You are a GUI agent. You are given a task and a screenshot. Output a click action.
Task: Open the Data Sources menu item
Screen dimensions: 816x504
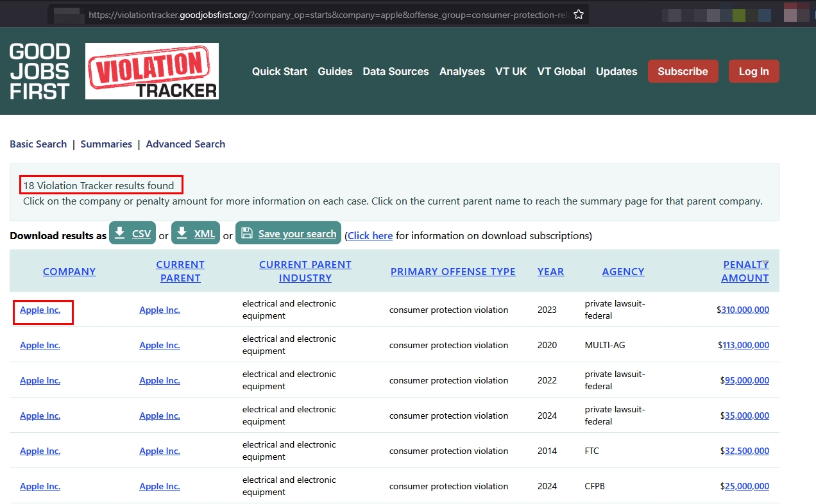pyautogui.click(x=396, y=71)
